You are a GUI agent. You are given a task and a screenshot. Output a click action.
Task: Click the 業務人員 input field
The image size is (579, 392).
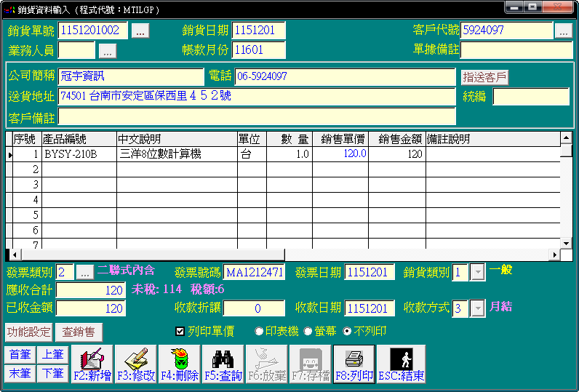76,50
